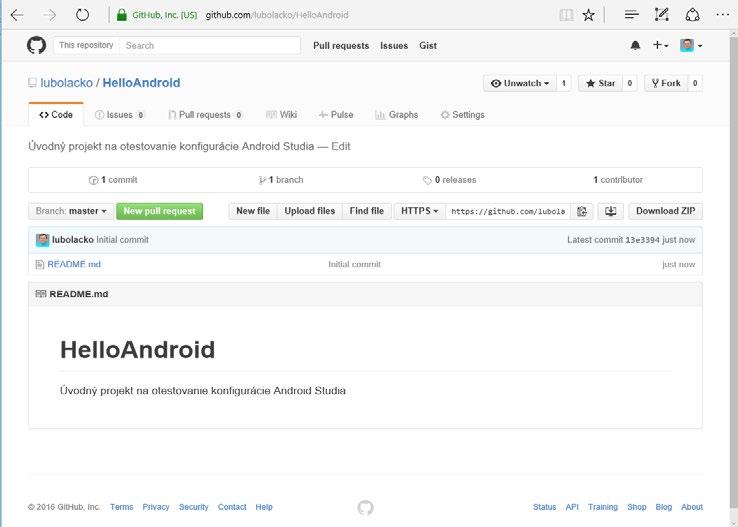The width and height of the screenshot is (738, 527).
Task: Click the clone in desktop icon button
Action: pos(610,211)
